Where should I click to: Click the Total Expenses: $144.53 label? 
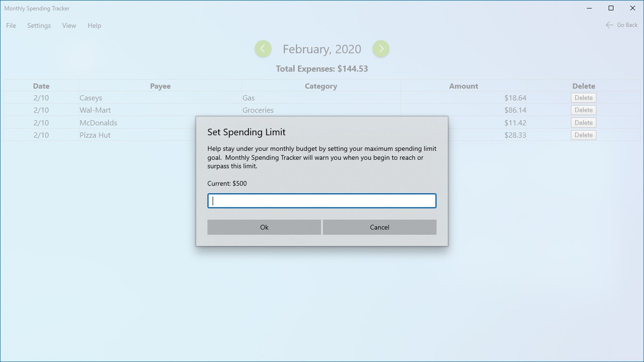coord(322,69)
